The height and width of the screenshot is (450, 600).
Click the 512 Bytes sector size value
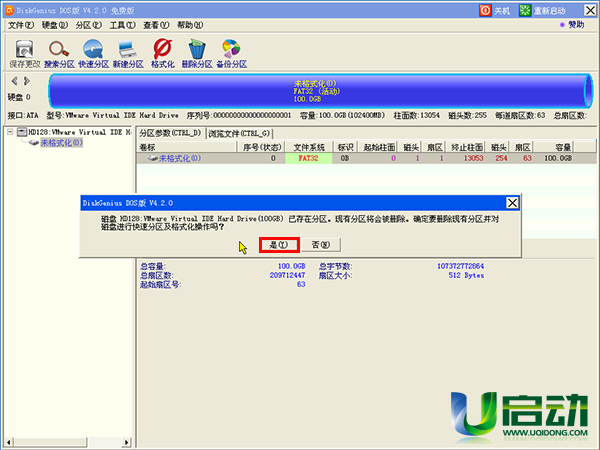pyautogui.click(x=466, y=275)
